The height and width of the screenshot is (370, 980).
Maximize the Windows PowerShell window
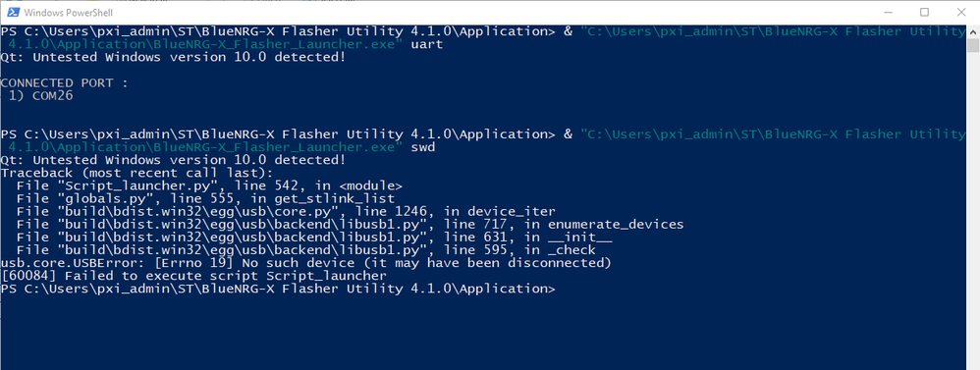click(924, 12)
